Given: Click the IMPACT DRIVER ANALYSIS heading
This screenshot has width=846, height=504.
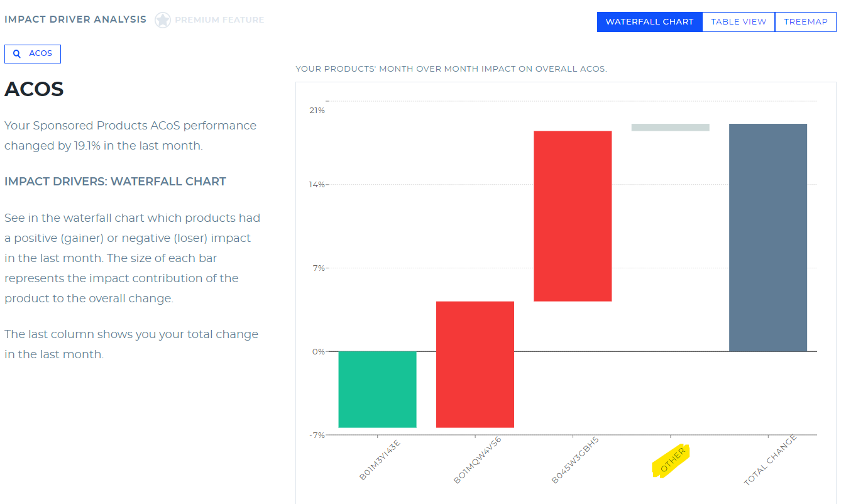Looking at the screenshot, I should [75, 19].
